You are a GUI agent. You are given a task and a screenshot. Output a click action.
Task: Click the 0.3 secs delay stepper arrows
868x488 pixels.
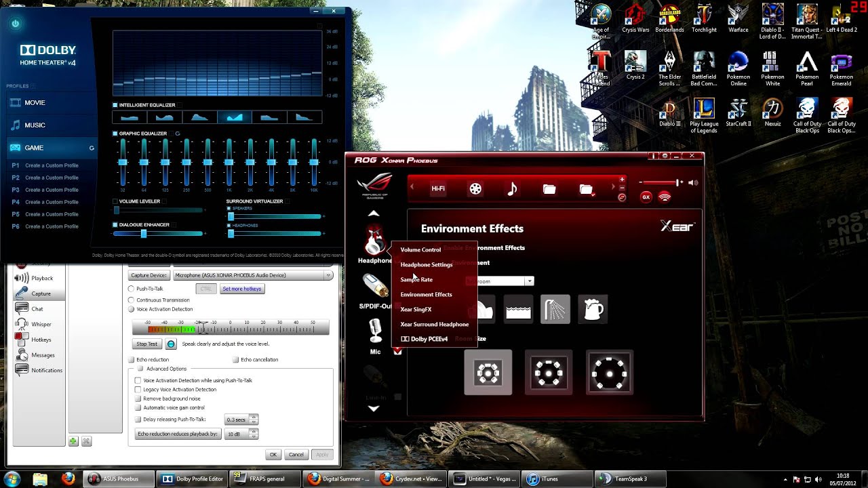click(x=254, y=420)
